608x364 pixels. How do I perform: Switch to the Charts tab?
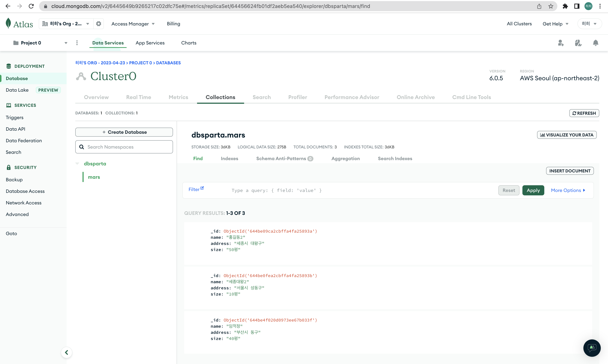pos(189,43)
